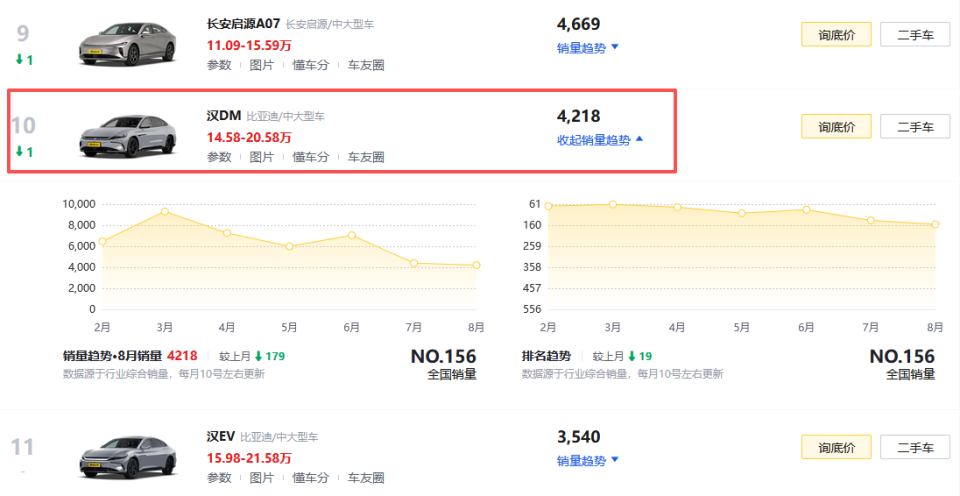The height and width of the screenshot is (496, 960).
Task: Click 长安启源A07 price 11.09-15.59万
Action: 249,45
